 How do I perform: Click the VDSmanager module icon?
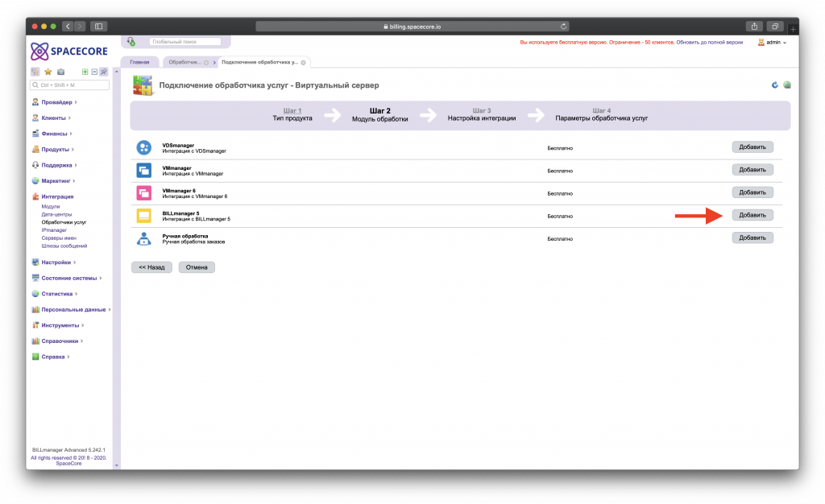click(143, 147)
